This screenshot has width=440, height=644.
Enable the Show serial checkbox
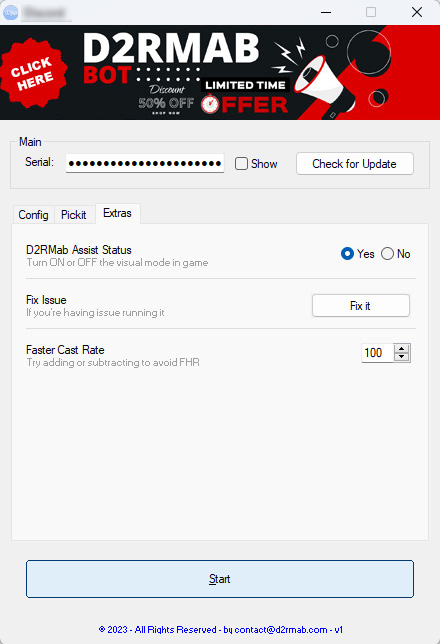(x=241, y=163)
